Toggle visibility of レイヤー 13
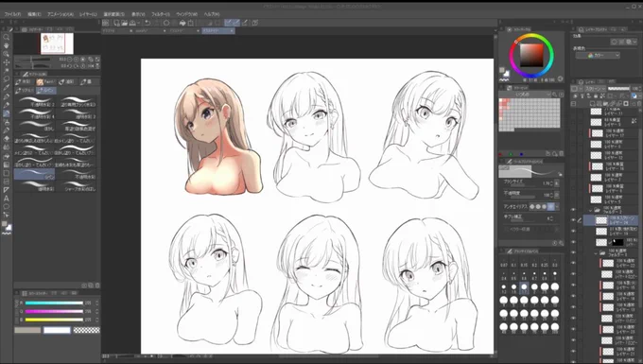643x364 pixels. [573, 307]
